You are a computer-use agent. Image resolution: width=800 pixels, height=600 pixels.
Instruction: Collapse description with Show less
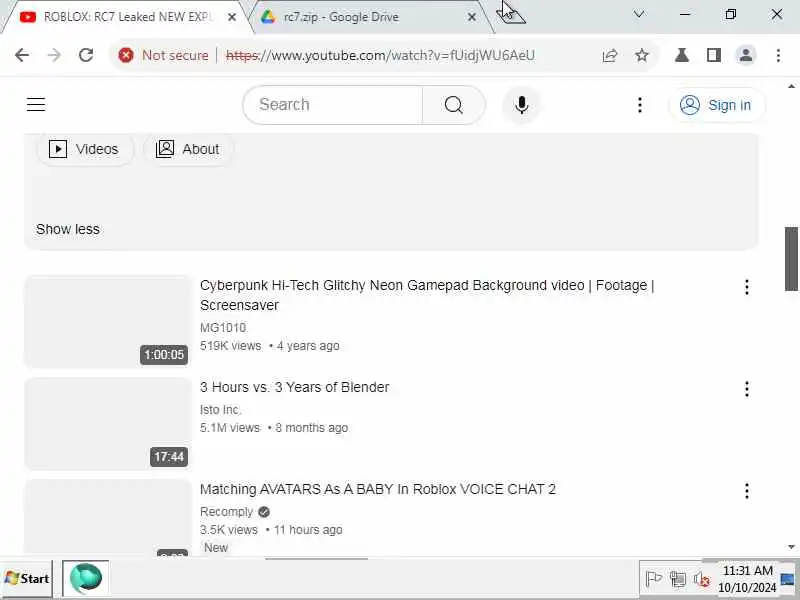[68, 229]
